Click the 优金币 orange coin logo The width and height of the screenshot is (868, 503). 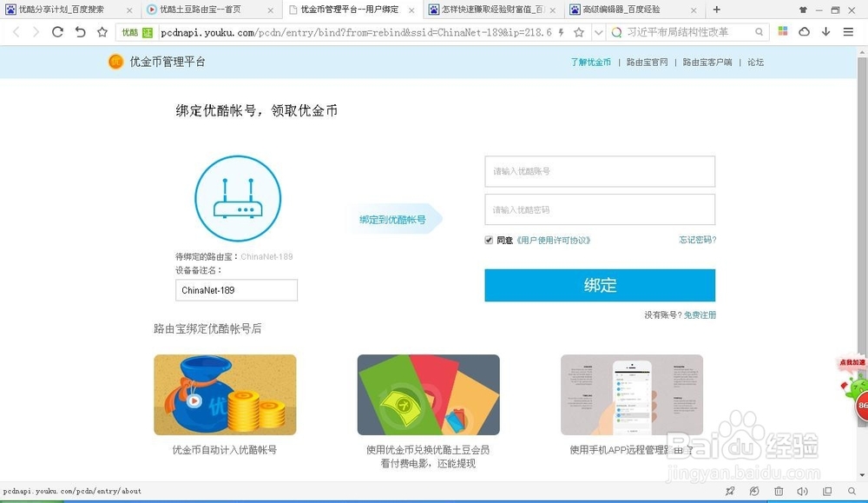tap(115, 62)
